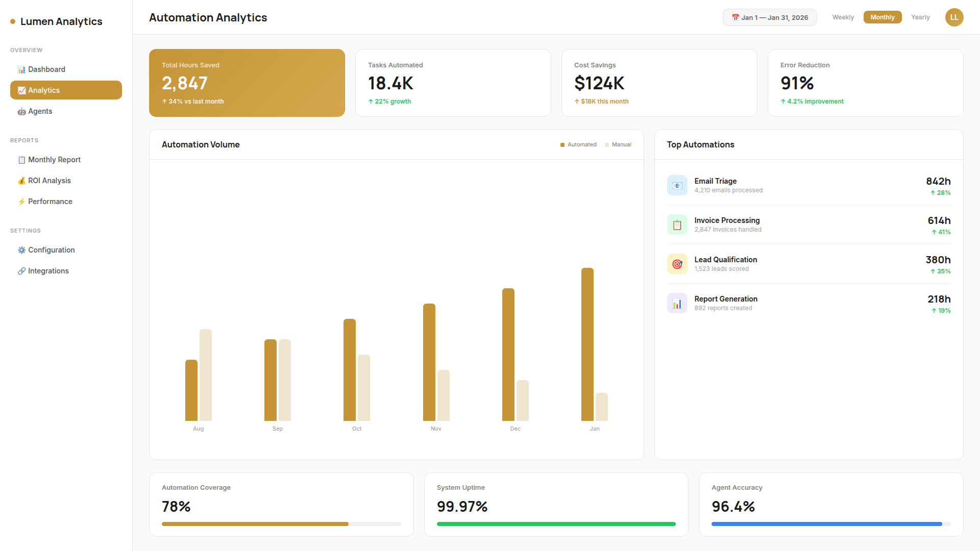The height and width of the screenshot is (551, 980).
Task: Click the Agents robot icon
Action: tap(22, 111)
